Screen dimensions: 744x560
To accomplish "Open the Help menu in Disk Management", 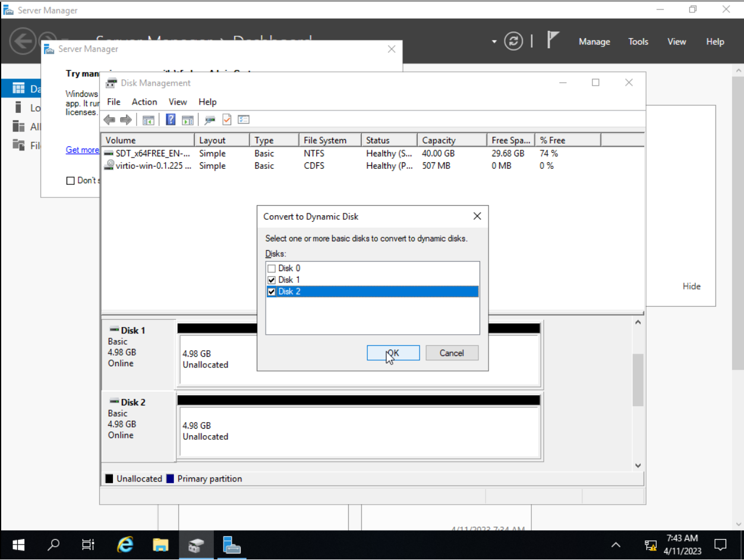I will click(x=207, y=102).
